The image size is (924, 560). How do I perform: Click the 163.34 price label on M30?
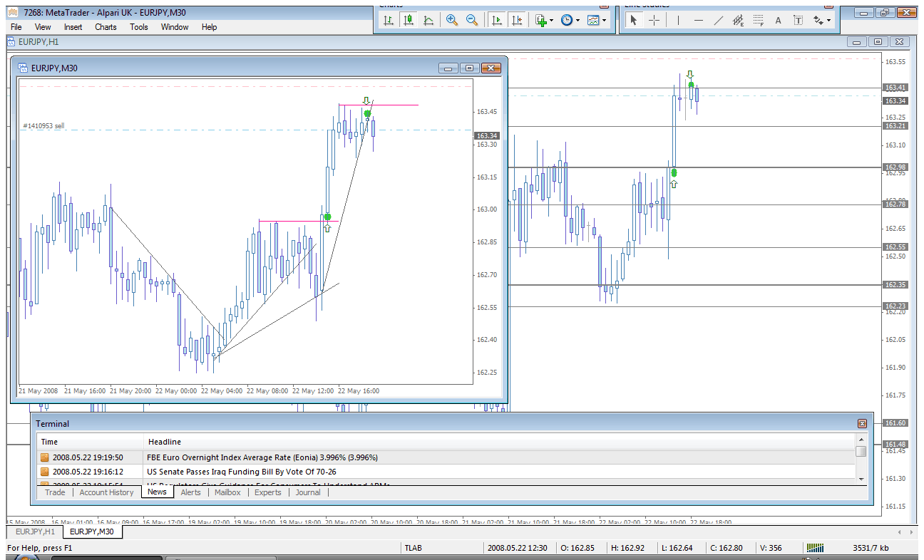point(487,135)
